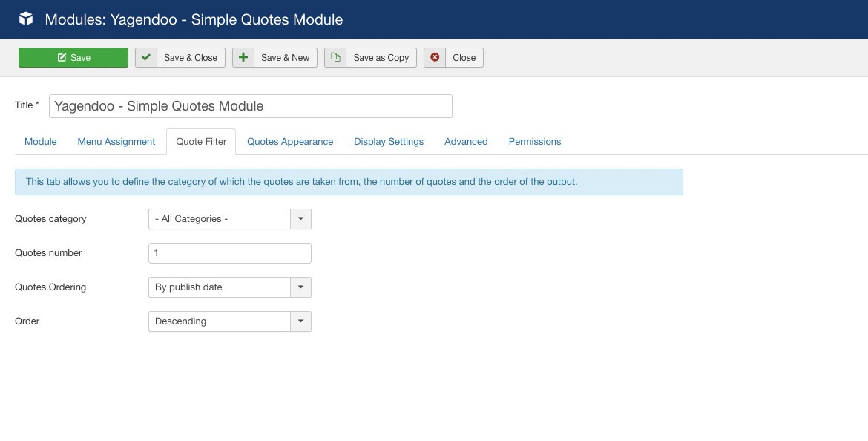The height and width of the screenshot is (441, 868).
Task: Click the page heading 'Modules: Yagendoo - Simple Quotes Module'
Action: pyautogui.click(x=194, y=19)
